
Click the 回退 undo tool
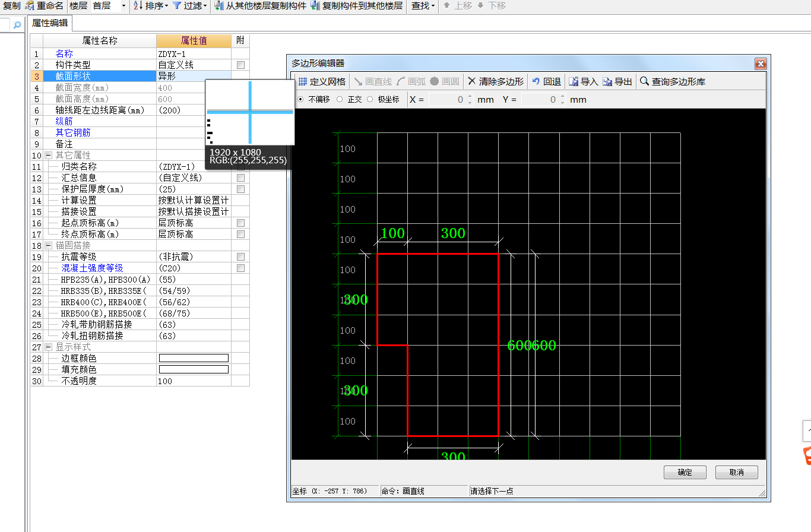point(546,81)
